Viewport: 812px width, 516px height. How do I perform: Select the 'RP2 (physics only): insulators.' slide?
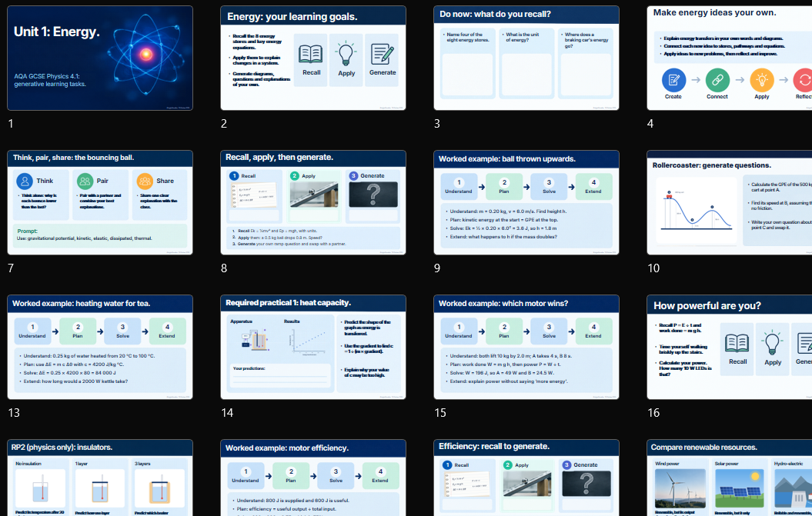100,478
